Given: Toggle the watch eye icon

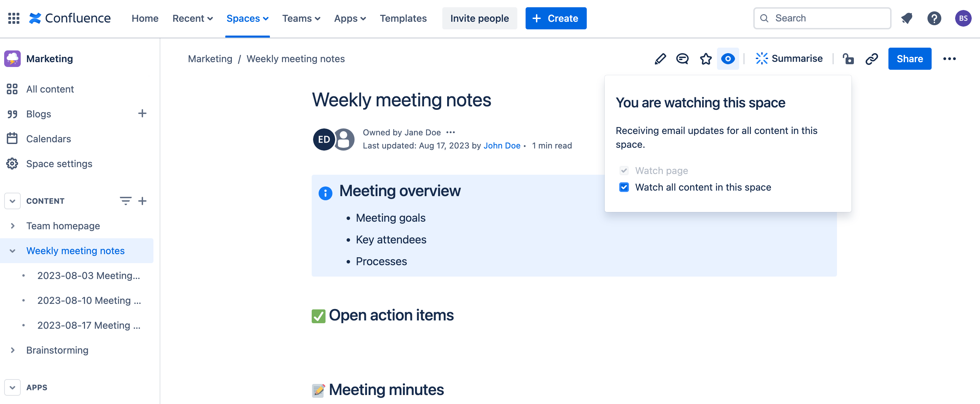Looking at the screenshot, I should (x=728, y=59).
